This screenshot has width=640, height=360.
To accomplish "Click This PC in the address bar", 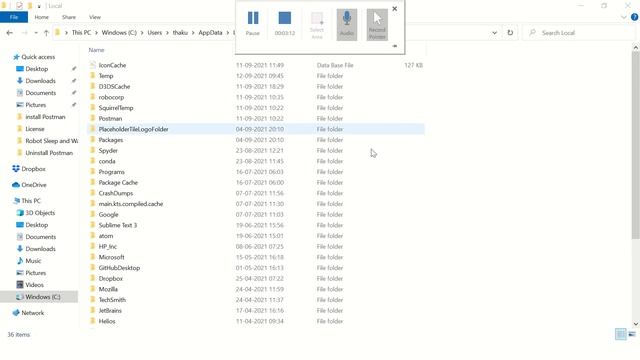I will click(81, 33).
